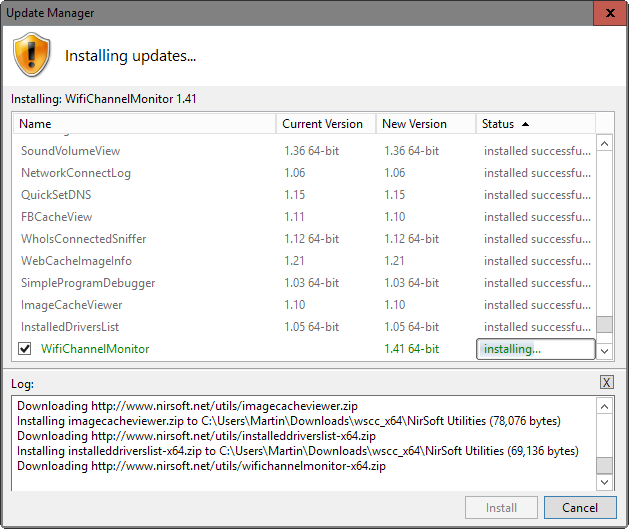Click the 'Log:' label
This screenshot has height=529, width=629.
(x=22, y=384)
